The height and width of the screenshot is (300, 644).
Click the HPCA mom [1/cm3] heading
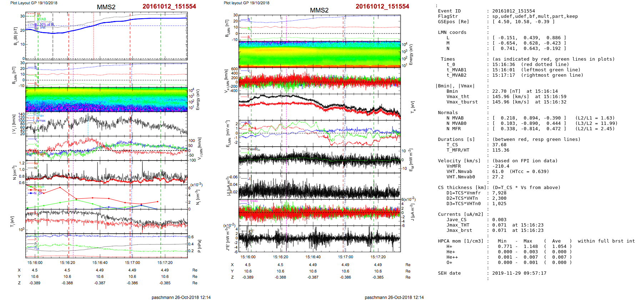[461, 241]
